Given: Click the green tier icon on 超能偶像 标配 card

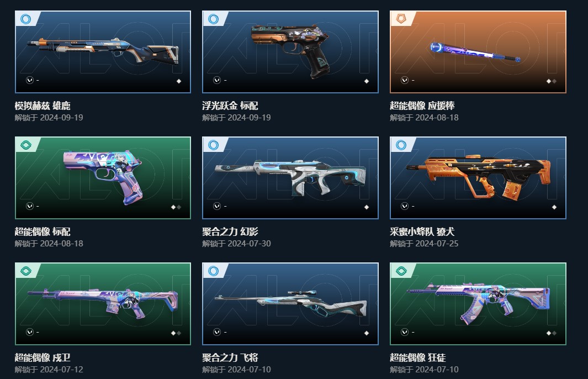Looking at the screenshot, I should point(25,145).
